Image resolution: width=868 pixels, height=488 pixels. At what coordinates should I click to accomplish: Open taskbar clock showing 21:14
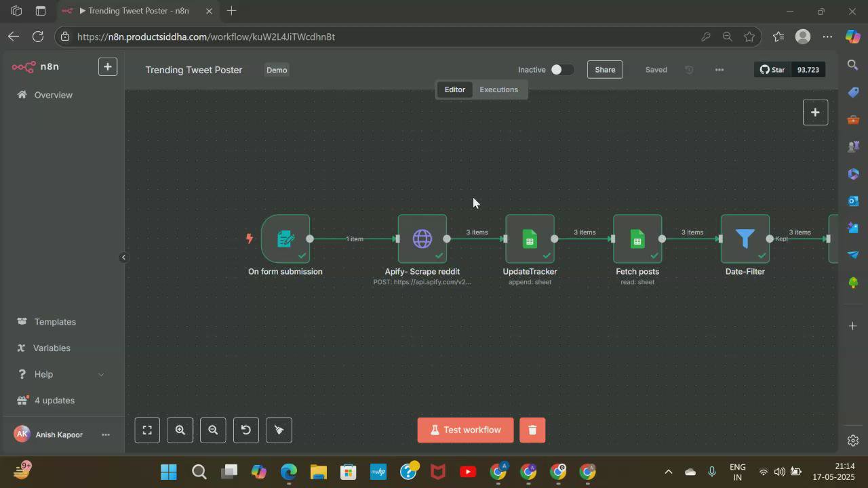pos(834,472)
